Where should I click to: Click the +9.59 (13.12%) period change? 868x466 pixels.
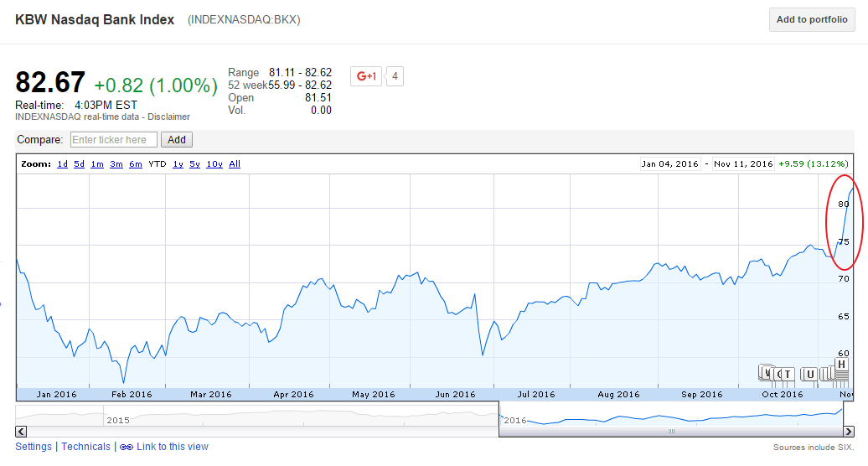814,163
